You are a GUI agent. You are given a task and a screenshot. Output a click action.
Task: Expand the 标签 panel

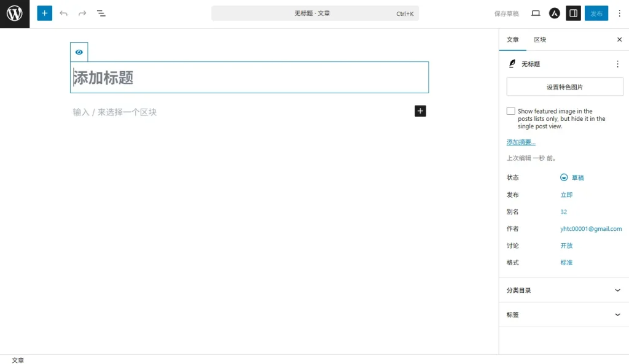[563, 315]
